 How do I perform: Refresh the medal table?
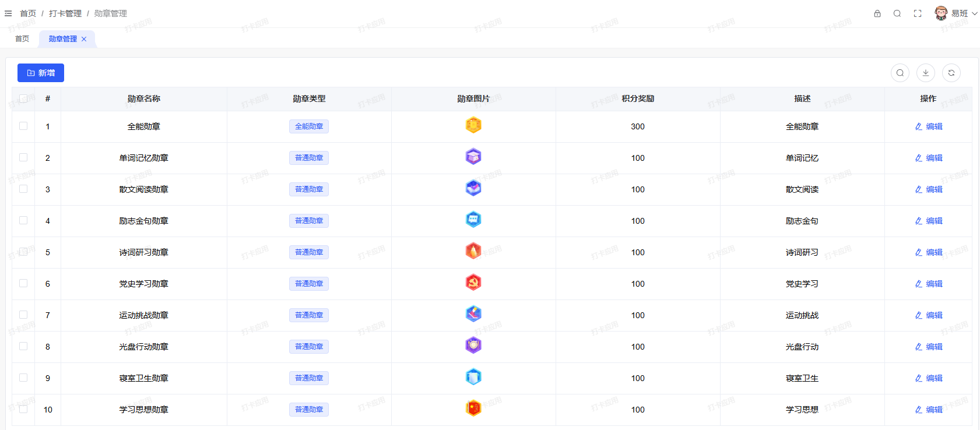coord(951,73)
